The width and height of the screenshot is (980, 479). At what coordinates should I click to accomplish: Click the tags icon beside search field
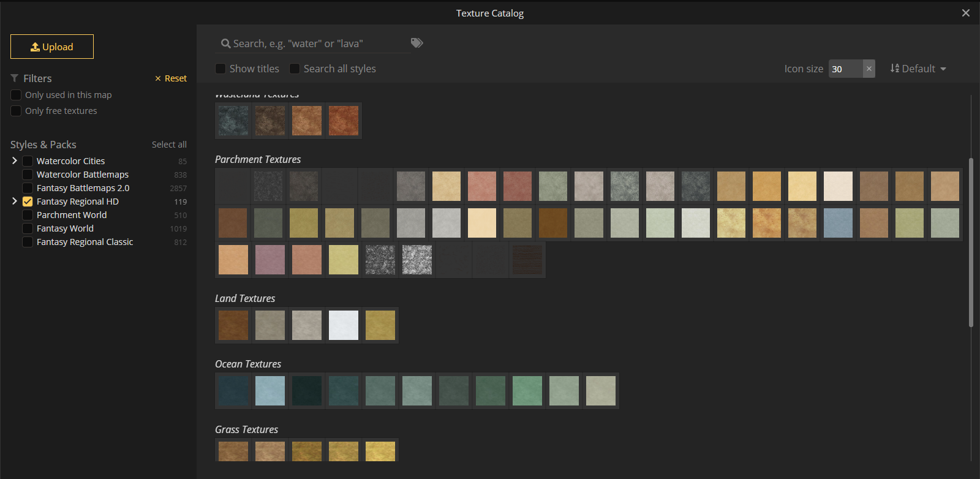(x=417, y=43)
